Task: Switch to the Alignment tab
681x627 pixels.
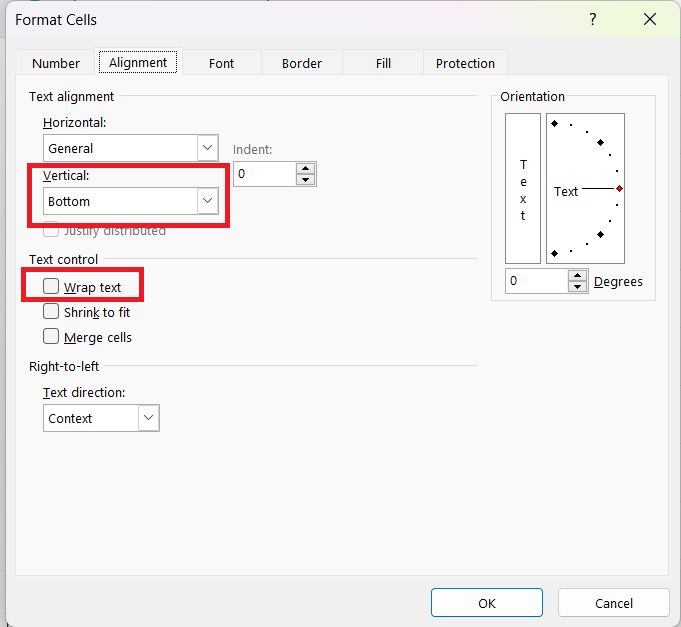Action: pyautogui.click(x=138, y=63)
